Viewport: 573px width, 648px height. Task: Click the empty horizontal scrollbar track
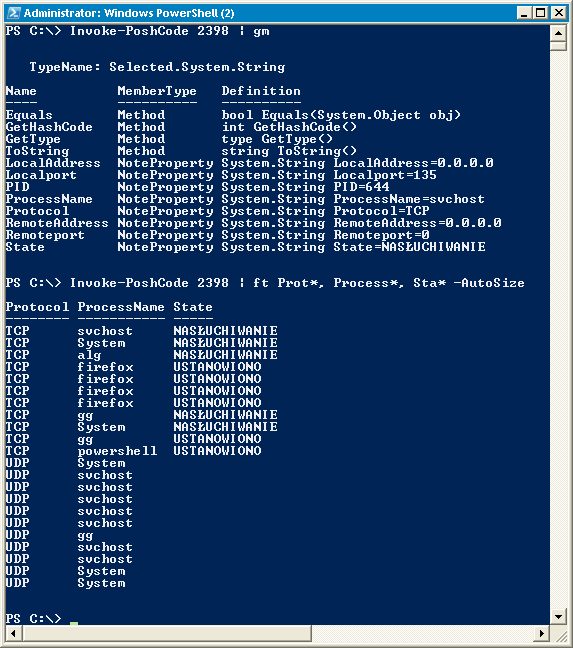[423, 633]
